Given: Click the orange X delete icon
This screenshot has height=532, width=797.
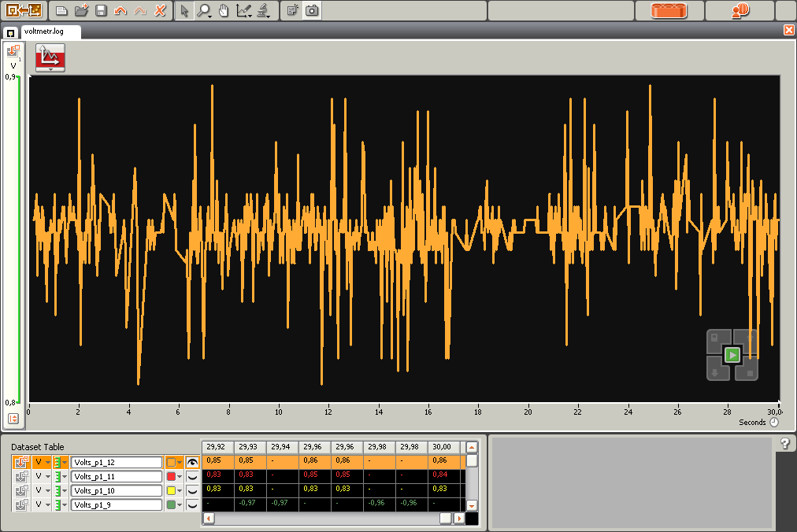Looking at the screenshot, I should pos(160,10).
